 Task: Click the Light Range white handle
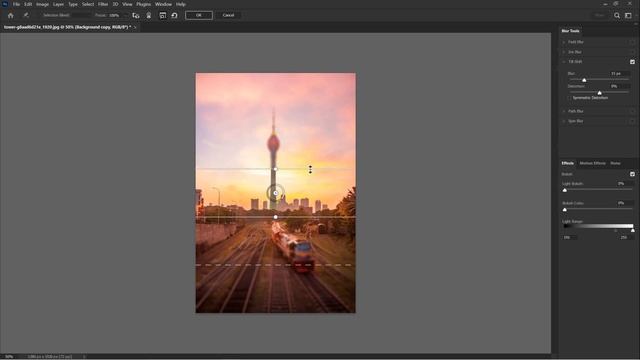633,231
